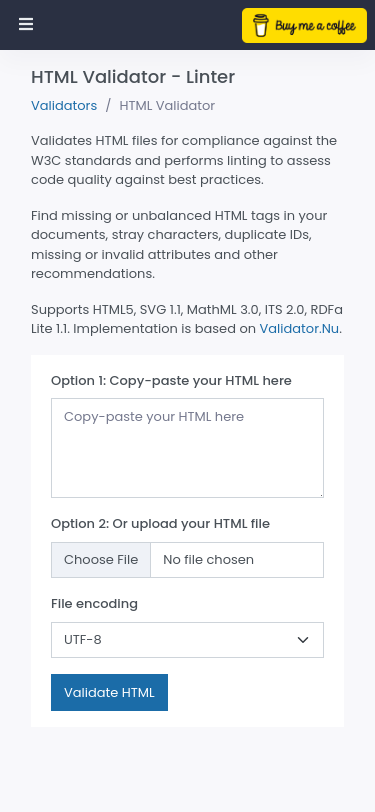
Task: Click the "Supports HTML5, SVG 1.1" paragraph
Action: (187, 319)
